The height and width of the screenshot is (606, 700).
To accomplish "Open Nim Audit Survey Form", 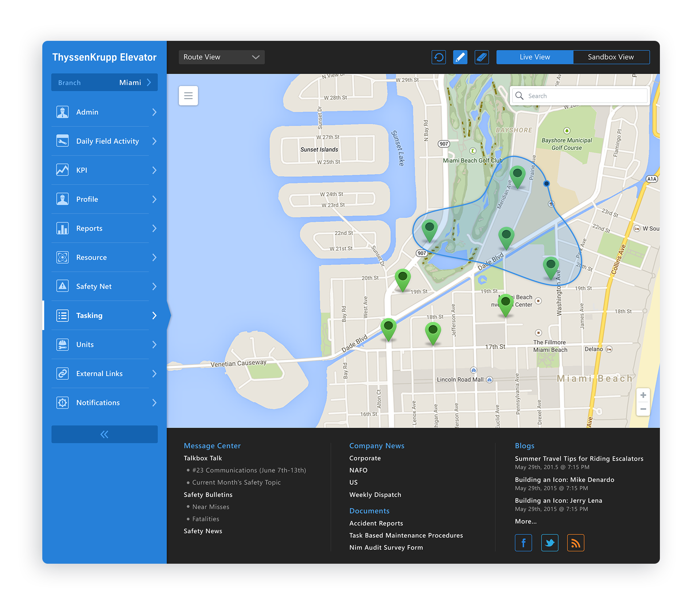I will [386, 548].
